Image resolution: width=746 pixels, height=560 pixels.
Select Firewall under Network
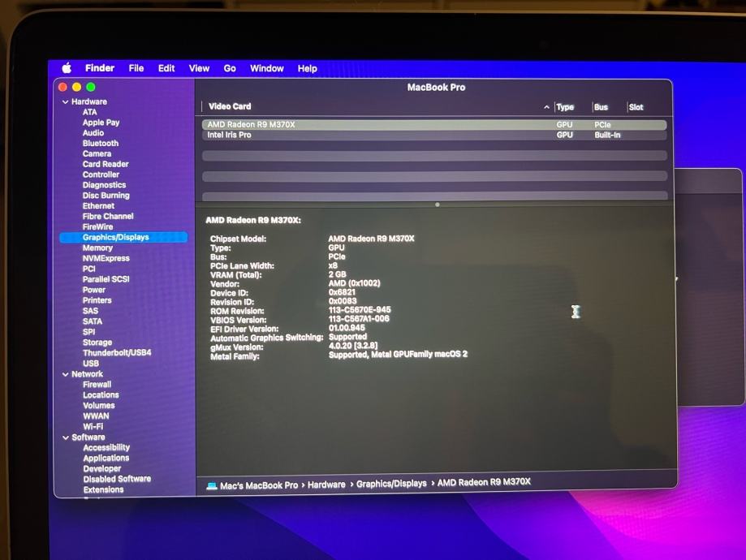tap(97, 385)
